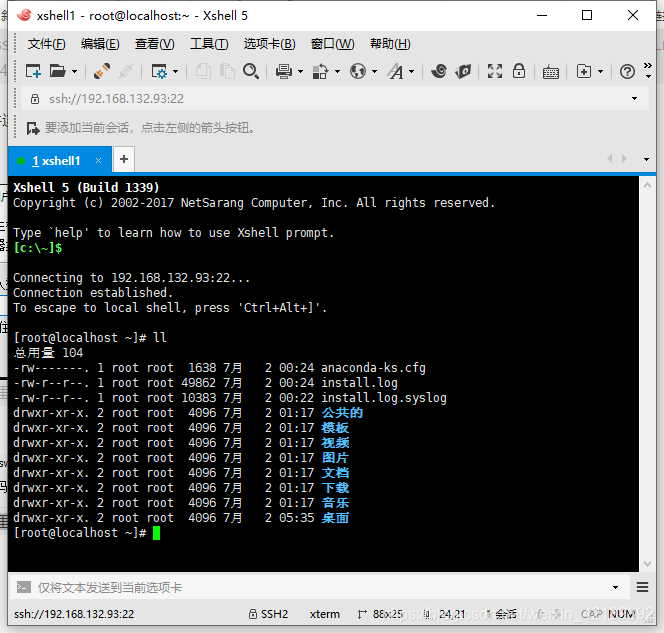Click the tab scroll right arrow
Viewport: 664px width, 633px height.
pyautogui.click(x=624, y=159)
